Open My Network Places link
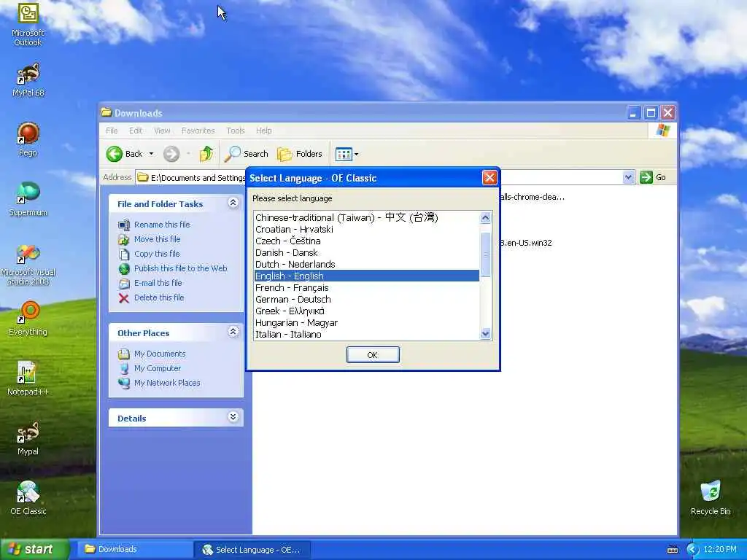The image size is (747, 560). (x=167, y=383)
